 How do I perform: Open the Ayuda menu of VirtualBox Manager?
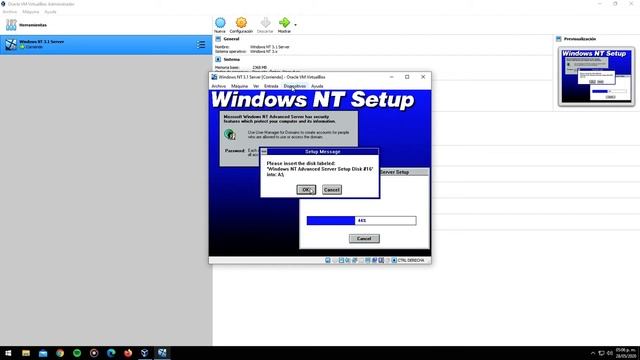coord(50,12)
